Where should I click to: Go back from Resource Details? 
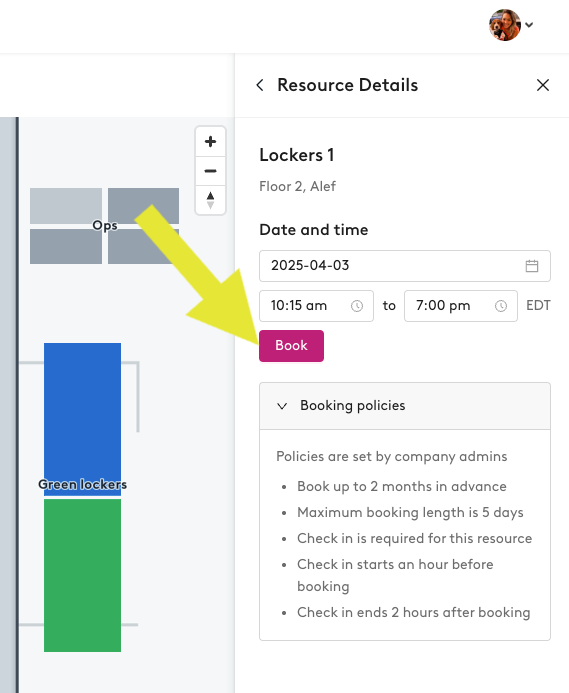tap(260, 85)
